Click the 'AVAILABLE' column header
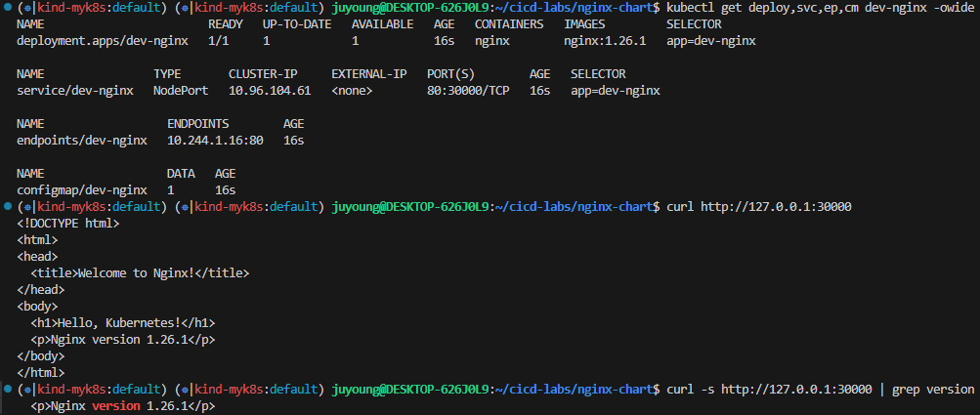Viewport: 980px width, 415px height. click(x=382, y=25)
